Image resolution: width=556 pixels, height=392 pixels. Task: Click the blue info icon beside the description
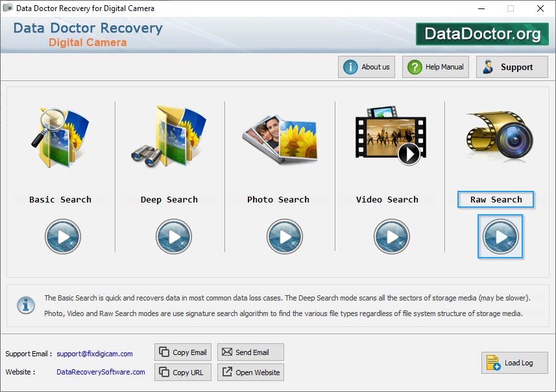coord(26,305)
